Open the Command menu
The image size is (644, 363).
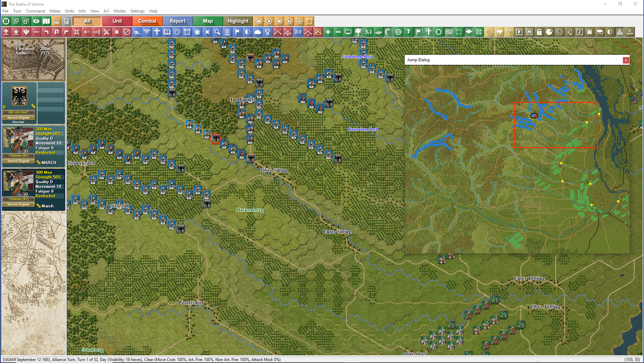click(x=35, y=11)
